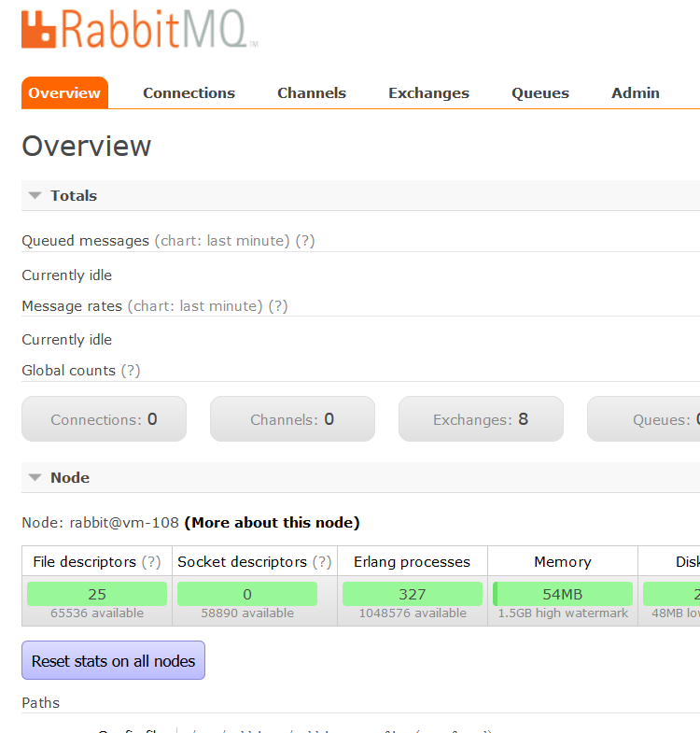Click the Exchanges: 8 count button

click(x=481, y=419)
